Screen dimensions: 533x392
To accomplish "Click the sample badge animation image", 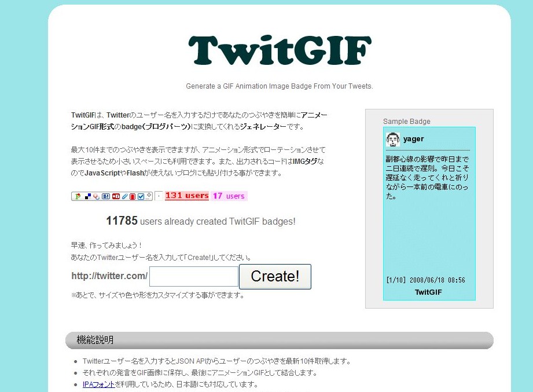I will coord(429,214).
